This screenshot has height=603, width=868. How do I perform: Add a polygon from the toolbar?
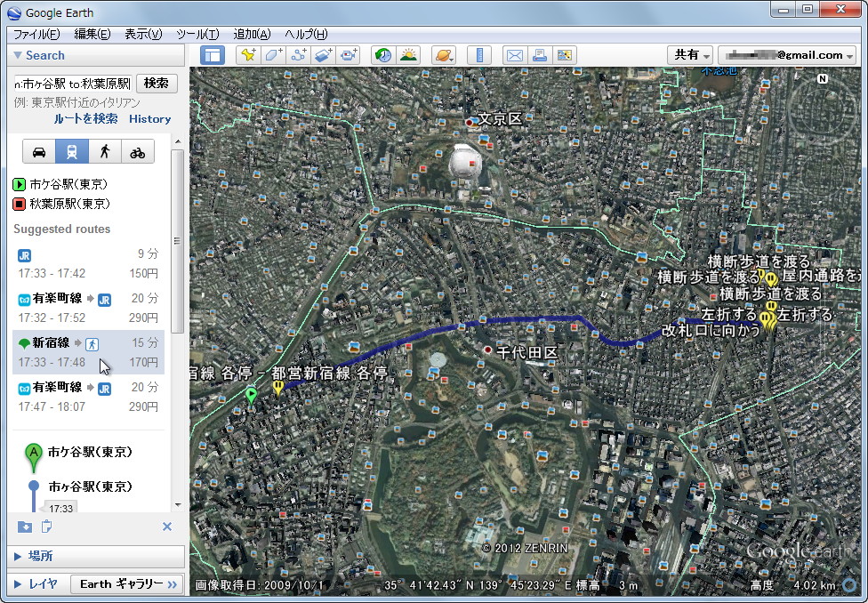(x=273, y=55)
